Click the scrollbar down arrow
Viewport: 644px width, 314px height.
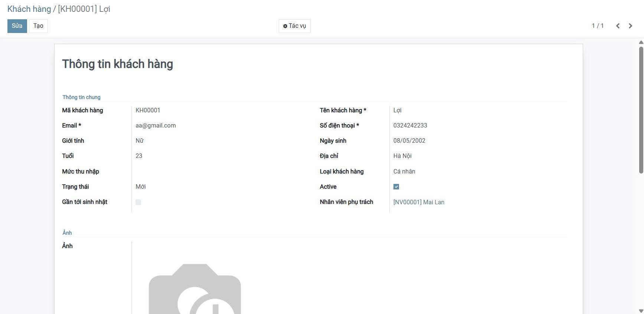pyautogui.click(x=641, y=311)
